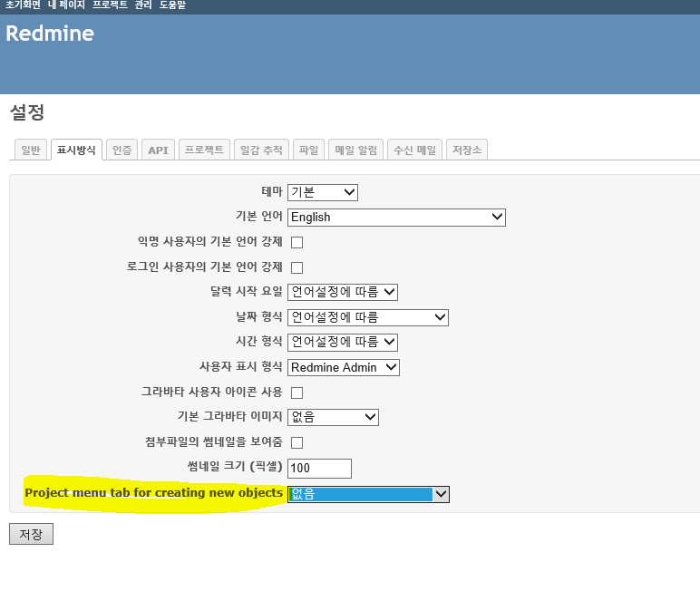
Task: Switch to the 인증 settings tab
Action: coord(122,150)
